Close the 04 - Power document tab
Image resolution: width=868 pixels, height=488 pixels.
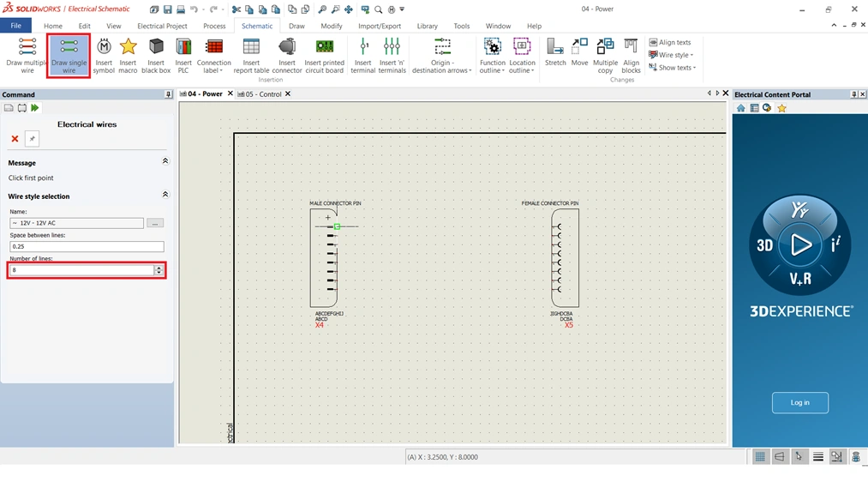tap(230, 93)
